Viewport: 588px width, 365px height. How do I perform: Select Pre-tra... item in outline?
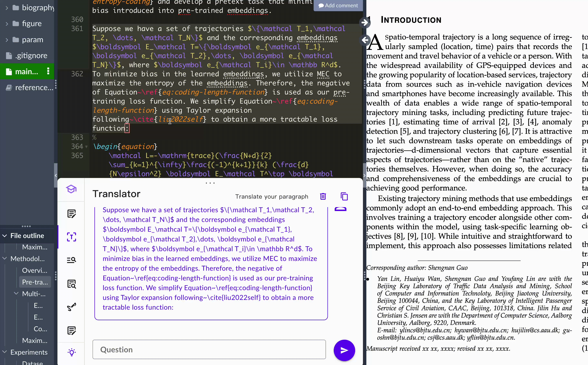coord(35,282)
